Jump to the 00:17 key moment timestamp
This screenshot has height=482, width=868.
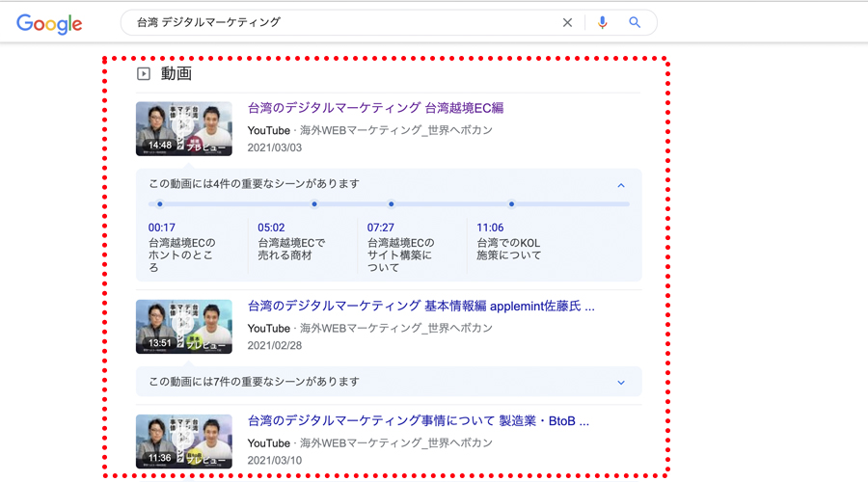(x=162, y=228)
